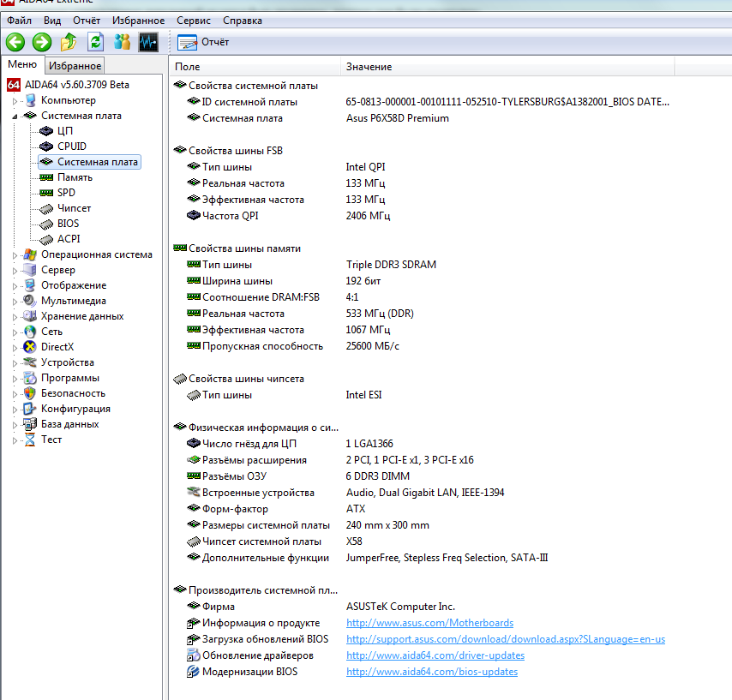Click the Тест hourglass icon
The width and height of the screenshot is (732, 700).
pyautogui.click(x=30, y=440)
